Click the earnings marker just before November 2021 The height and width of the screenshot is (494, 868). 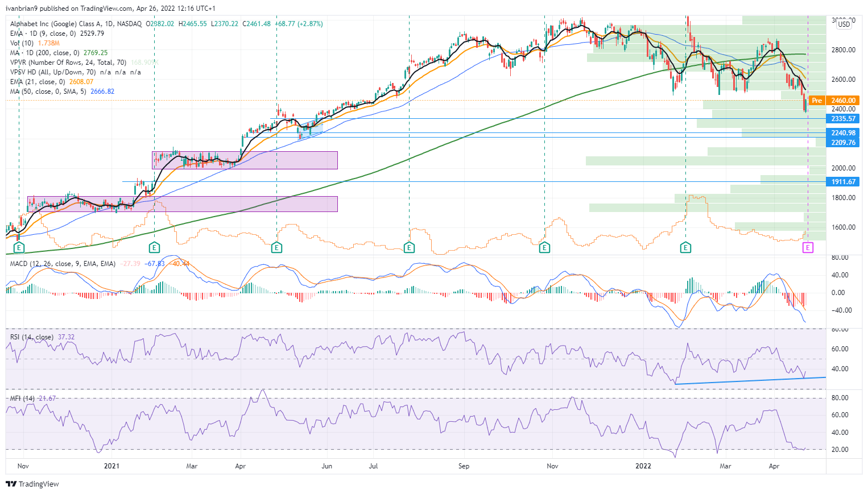tap(544, 247)
